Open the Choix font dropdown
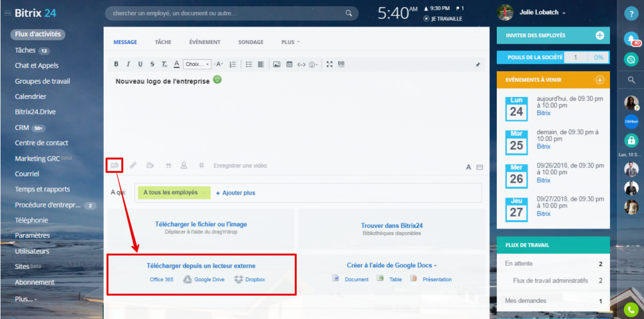Screen dimensions: 644x319 197,64
